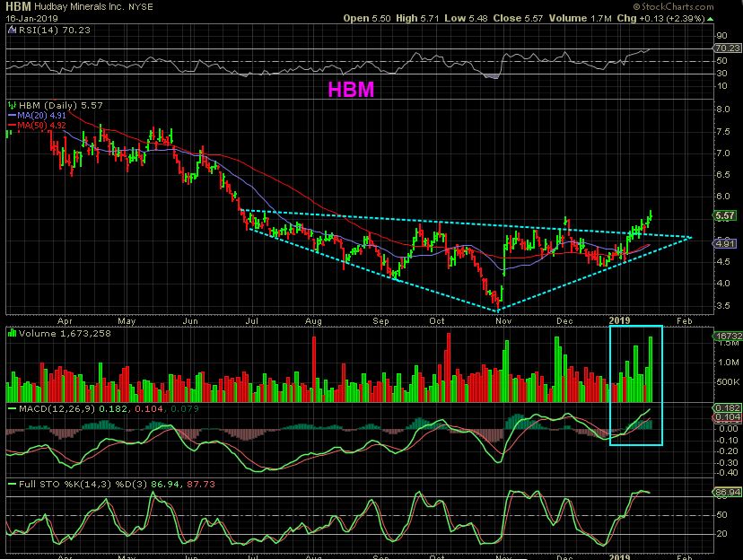Viewport: 743px width, 560px height.
Task: Click the Volume 1,673,258 panel label
Action: coord(65,334)
